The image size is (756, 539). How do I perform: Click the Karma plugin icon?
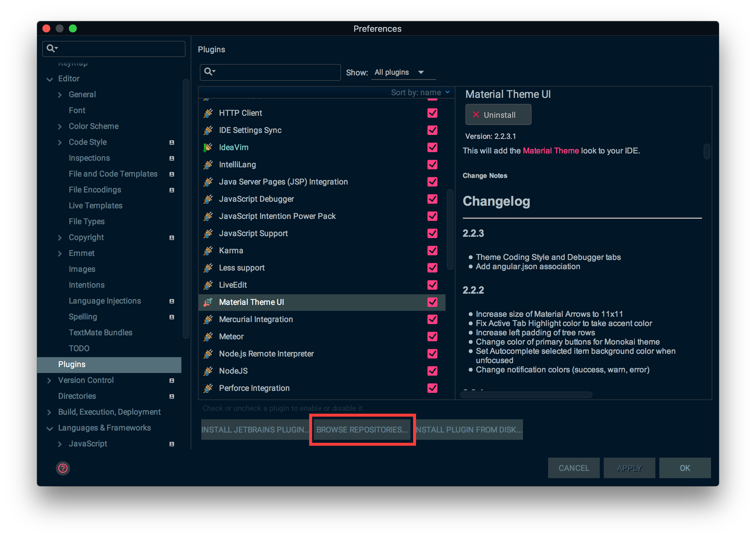click(208, 251)
